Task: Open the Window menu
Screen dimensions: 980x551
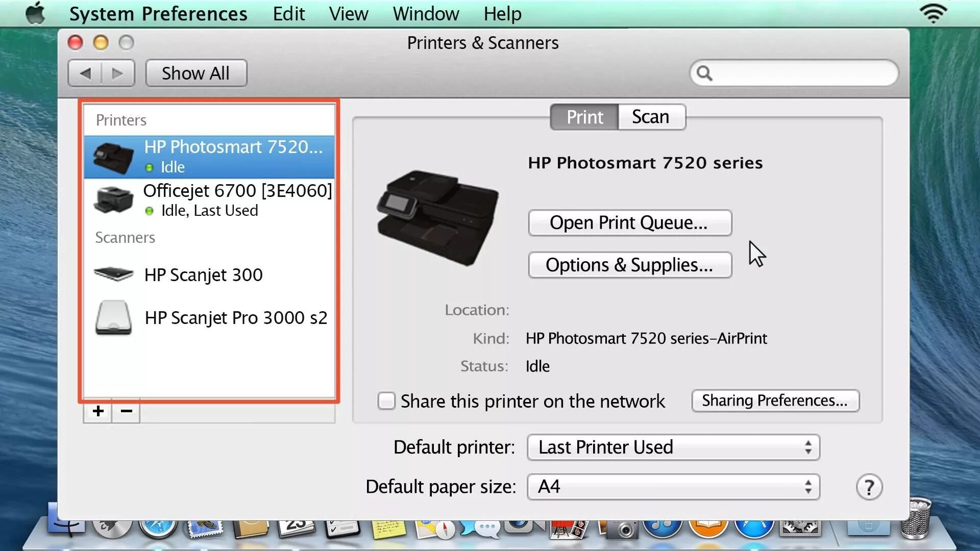Action: [x=426, y=14]
